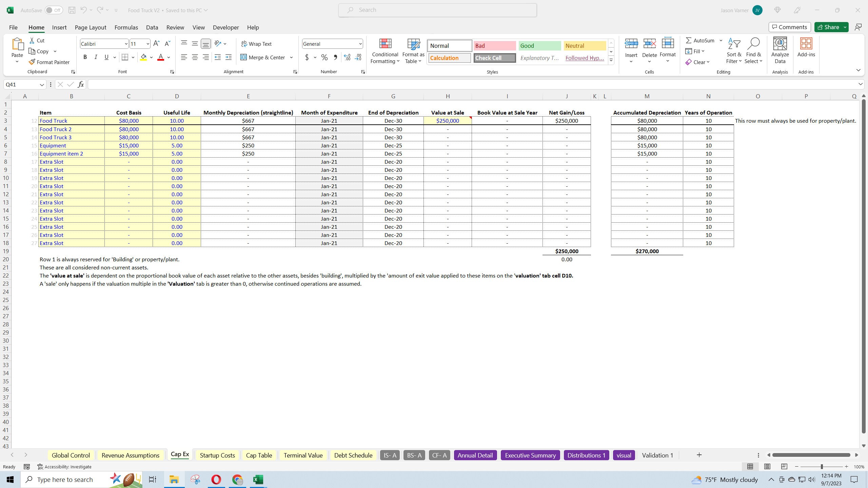The width and height of the screenshot is (868, 488).
Task: Toggle Wrap Text on
Action: click(x=256, y=44)
